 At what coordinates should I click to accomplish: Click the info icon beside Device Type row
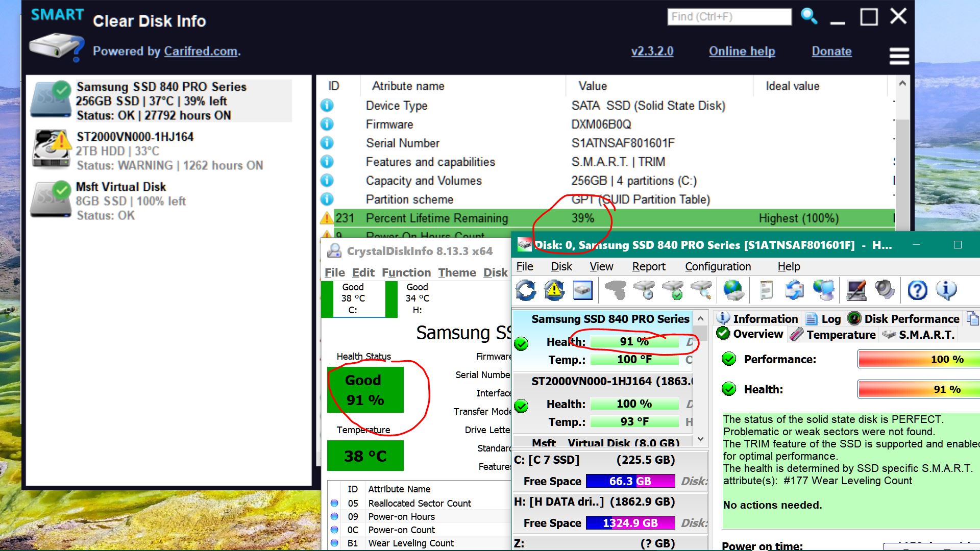[x=327, y=106]
